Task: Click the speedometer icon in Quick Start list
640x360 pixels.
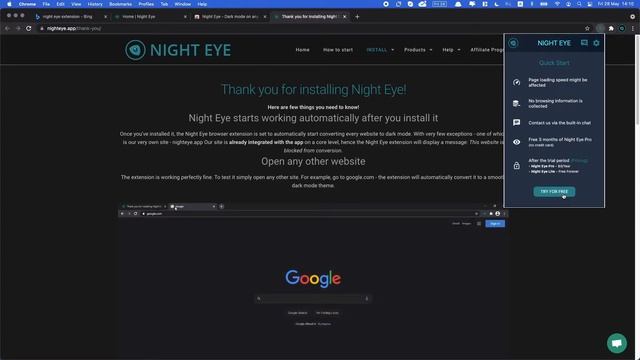Action: 516,82
